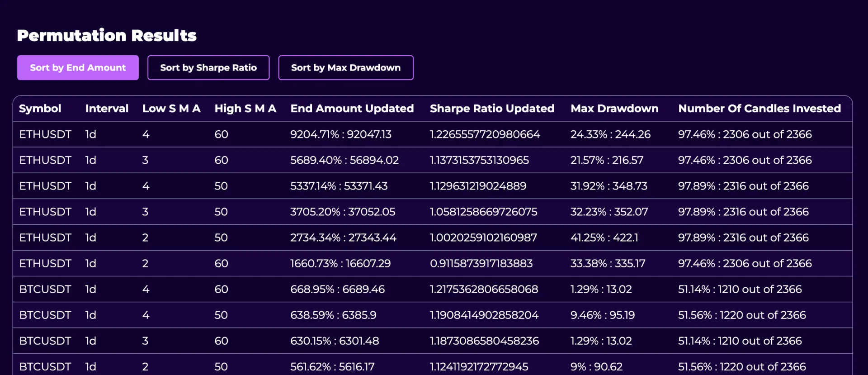
Task: Click BTCUSDT symbol in 668.95% row
Action: (45, 289)
